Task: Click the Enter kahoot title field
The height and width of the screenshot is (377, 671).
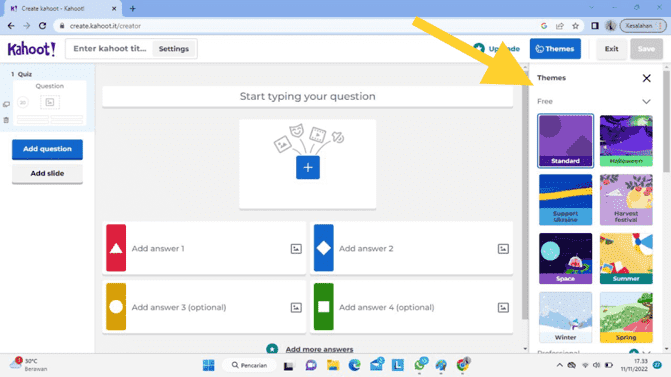Action: pyautogui.click(x=110, y=49)
